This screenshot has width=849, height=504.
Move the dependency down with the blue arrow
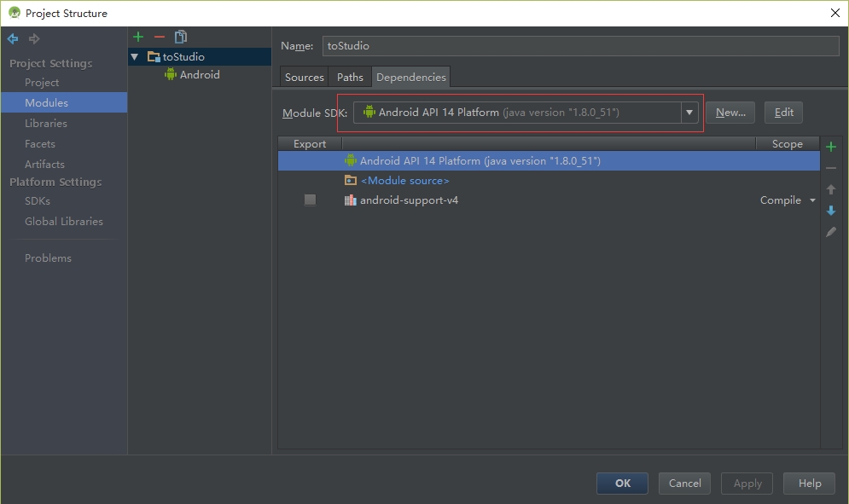coord(831,211)
